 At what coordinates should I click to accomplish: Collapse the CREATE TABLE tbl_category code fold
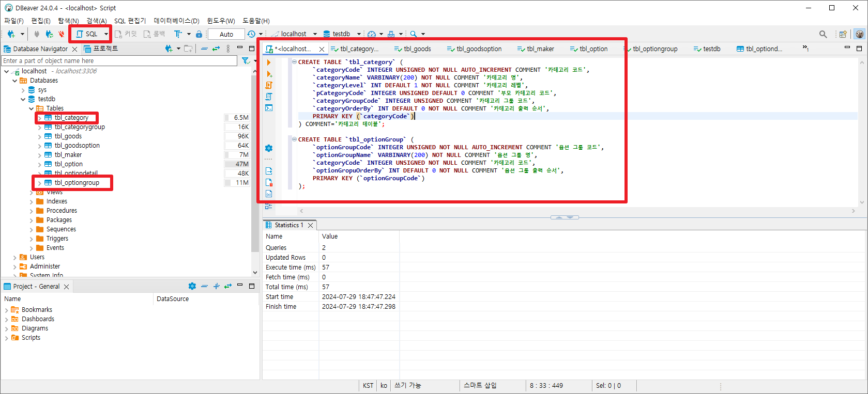pos(294,62)
